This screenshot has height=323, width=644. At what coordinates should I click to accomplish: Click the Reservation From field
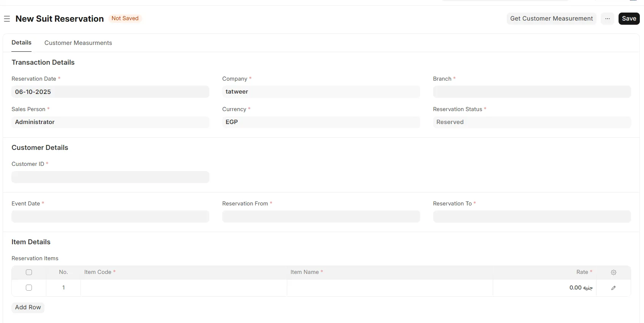[x=321, y=216]
